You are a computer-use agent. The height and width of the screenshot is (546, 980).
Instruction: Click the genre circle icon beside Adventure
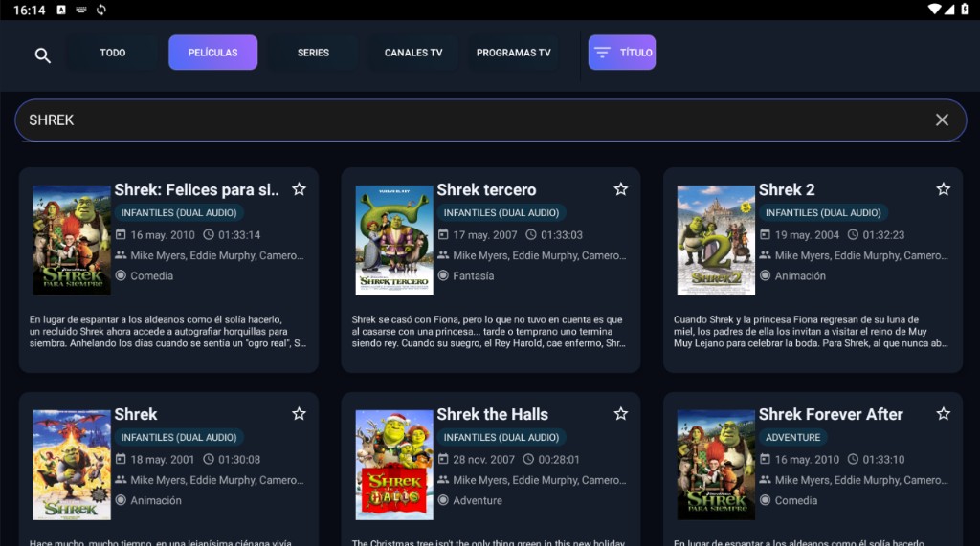point(443,500)
